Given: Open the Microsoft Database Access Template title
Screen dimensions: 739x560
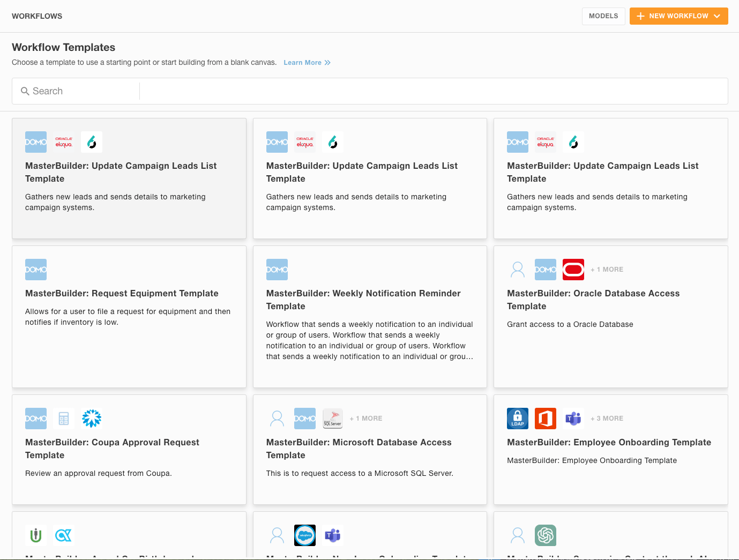Looking at the screenshot, I should pyautogui.click(x=359, y=449).
